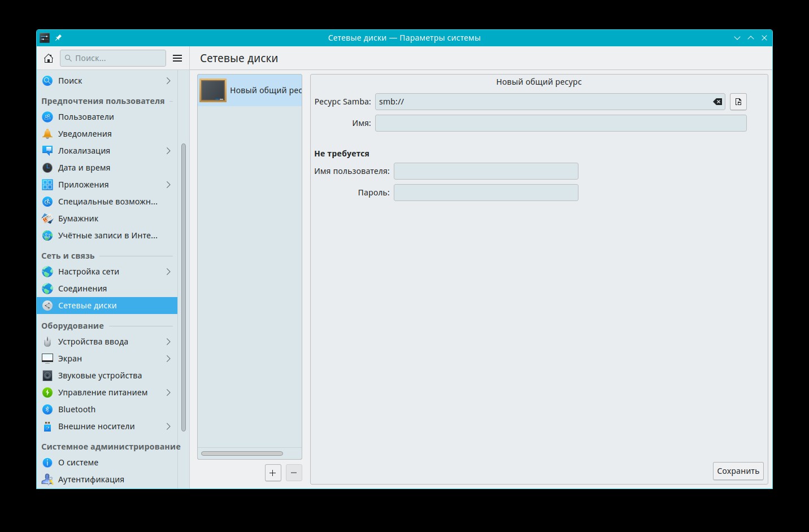Open Устройства ввода settings

(107, 342)
